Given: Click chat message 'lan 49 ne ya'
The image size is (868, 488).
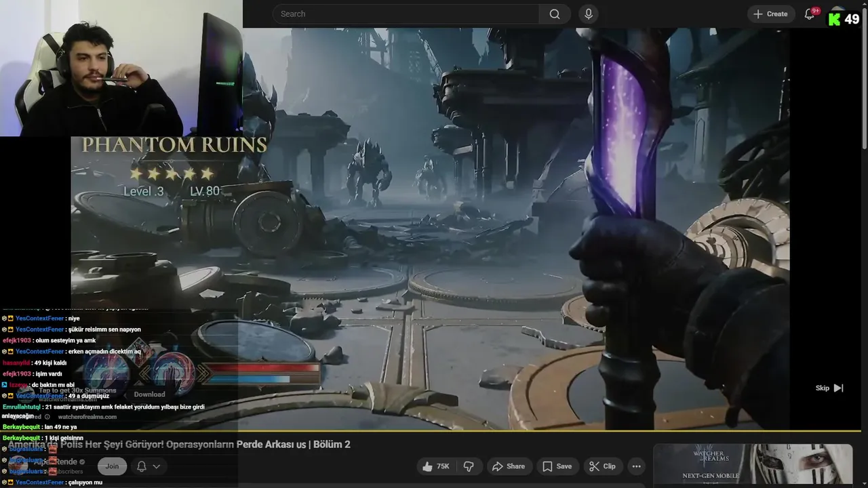Looking at the screenshot, I should point(61,427).
